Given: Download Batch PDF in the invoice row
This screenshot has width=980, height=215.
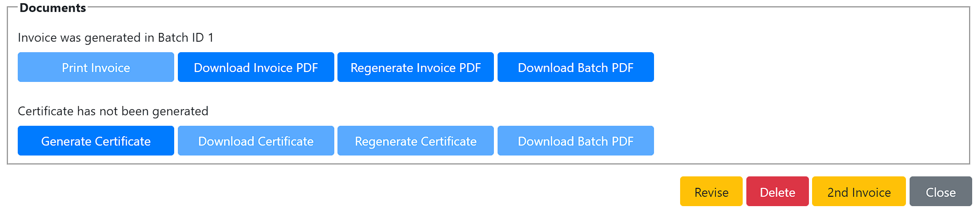Looking at the screenshot, I should pyautogui.click(x=575, y=67).
